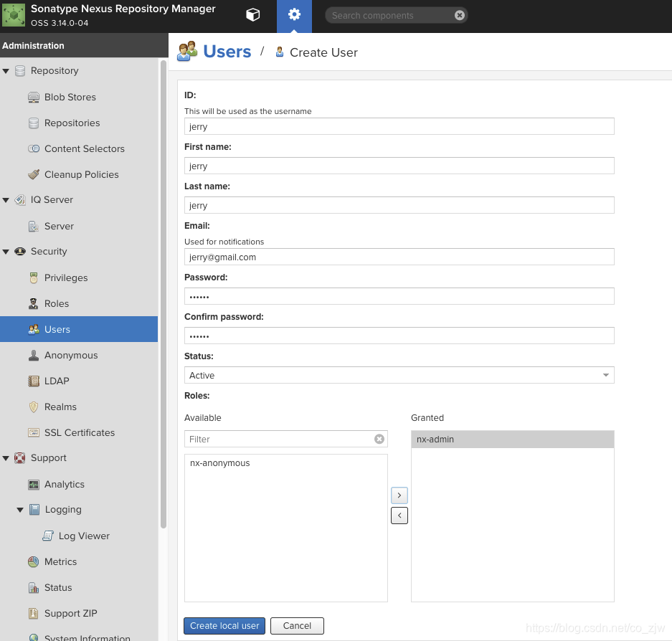The height and width of the screenshot is (641, 672).
Task: Click the ID input field
Action: 399,126
